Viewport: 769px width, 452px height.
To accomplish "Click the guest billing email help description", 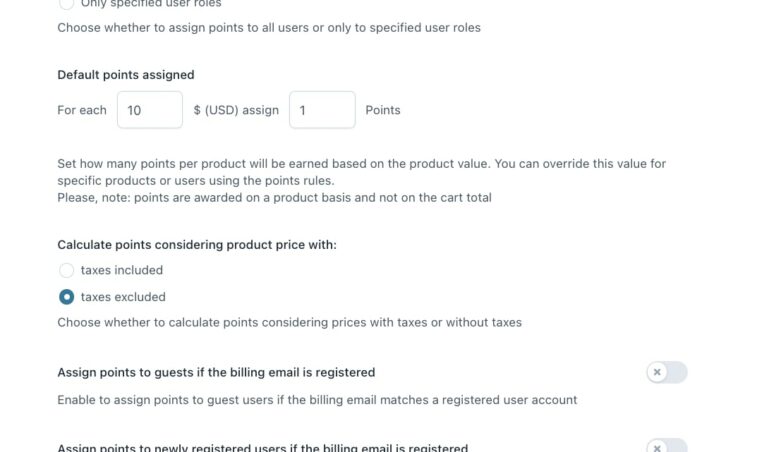I will tap(317, 400).
